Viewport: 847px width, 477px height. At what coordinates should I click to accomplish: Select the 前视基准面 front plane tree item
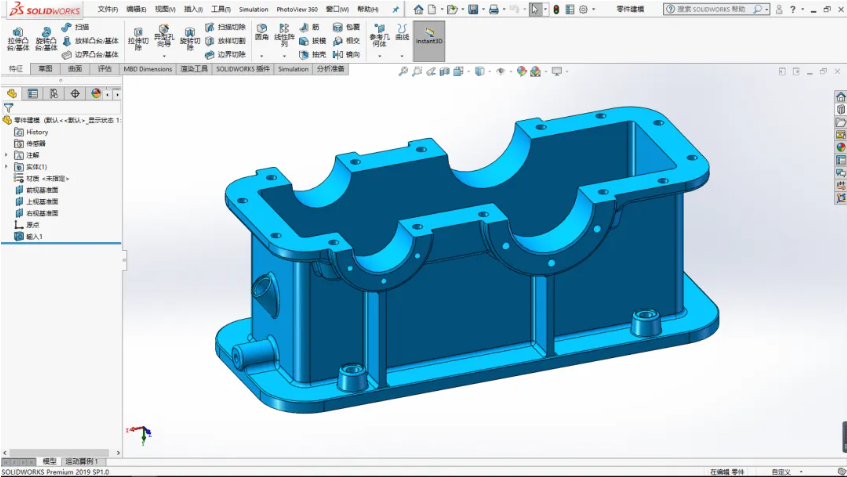pos(43,190)
